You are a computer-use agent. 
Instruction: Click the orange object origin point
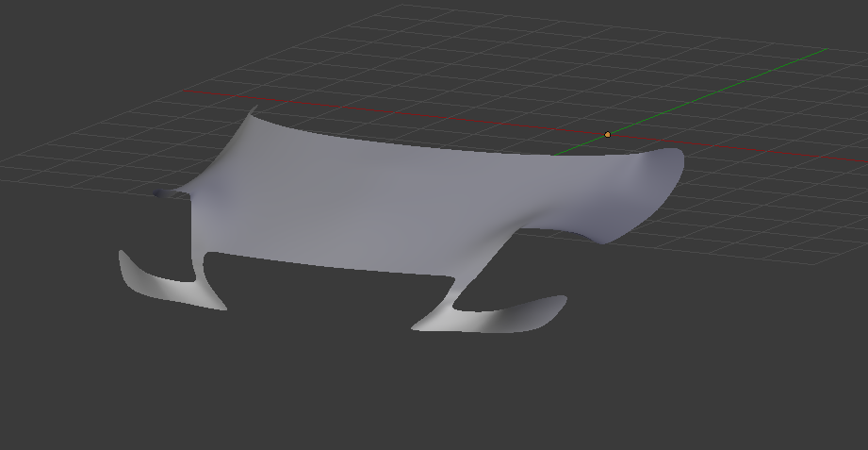click(607, 135)
